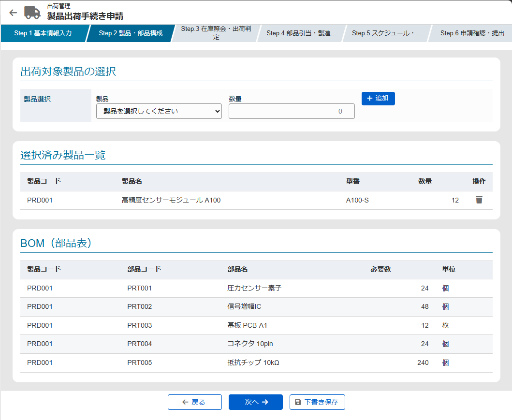Image resolution: width=512 pixels, height=420 pixels.
Task: Click product name 高精度センサーモジュール A100
Action: pyautogui.click(x=171, y=200)
